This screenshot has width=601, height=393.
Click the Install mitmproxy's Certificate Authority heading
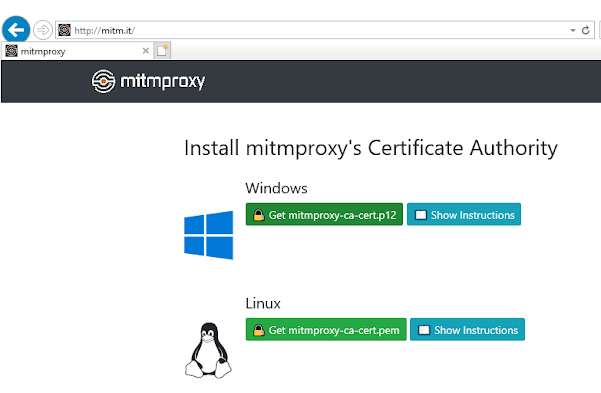[x=371, y=148]
